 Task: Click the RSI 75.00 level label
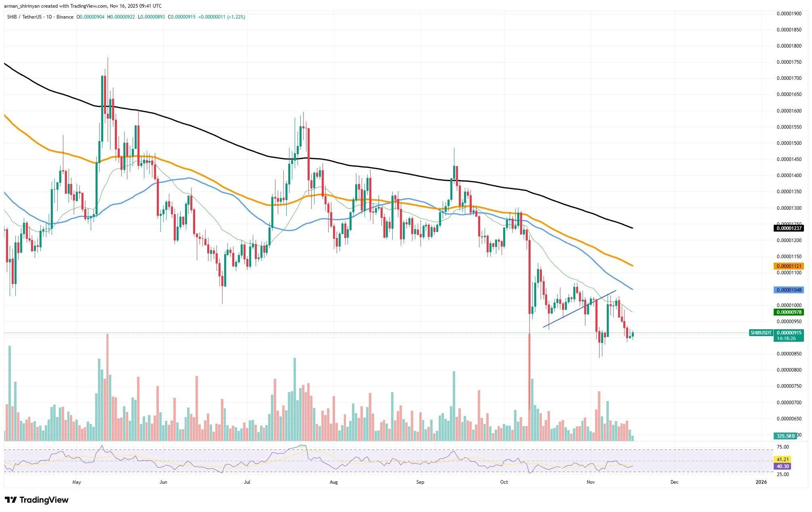[783, 447]
